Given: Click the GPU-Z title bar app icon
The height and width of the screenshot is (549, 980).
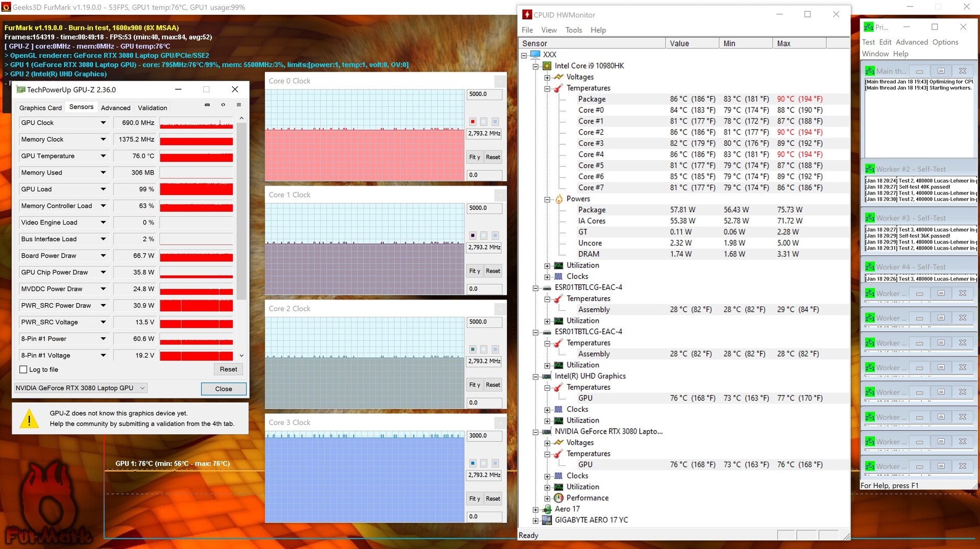Looking at the screenshot, I should pos(21,89).
